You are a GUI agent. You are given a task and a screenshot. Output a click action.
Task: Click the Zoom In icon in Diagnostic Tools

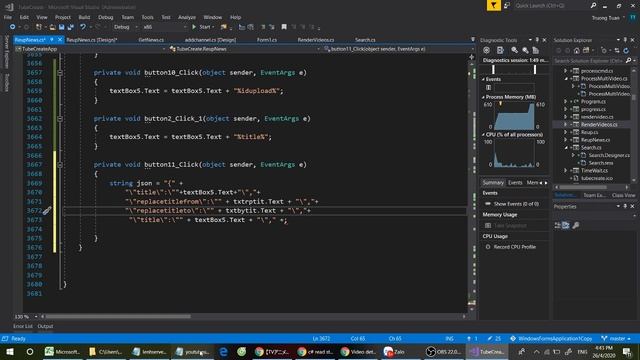[514, 50]
